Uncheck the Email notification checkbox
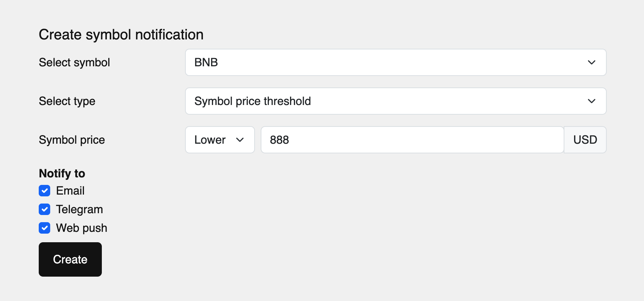 [x=44, y=191]
